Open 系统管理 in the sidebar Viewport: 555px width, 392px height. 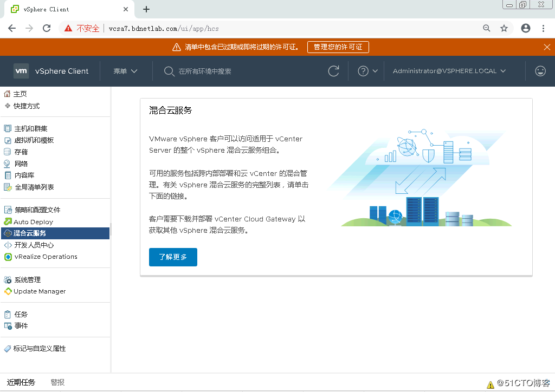tap(28, 280)
